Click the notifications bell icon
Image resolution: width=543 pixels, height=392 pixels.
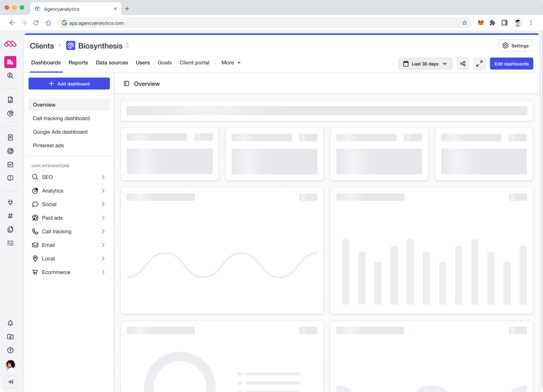click(11, 323)
